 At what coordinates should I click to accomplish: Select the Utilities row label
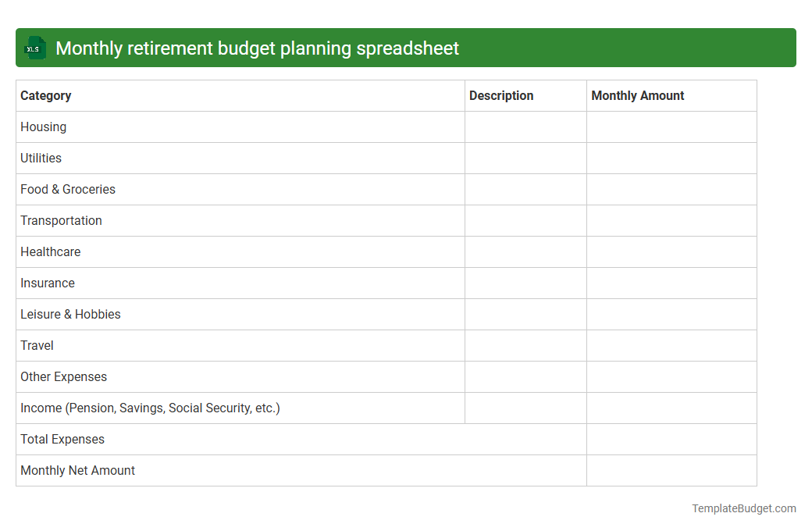(41, 158)
